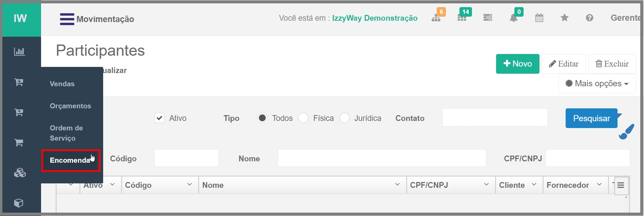Select Encomenda from the side menu
The width and height of the screenshot is (644, 216).
pos(70,160)
